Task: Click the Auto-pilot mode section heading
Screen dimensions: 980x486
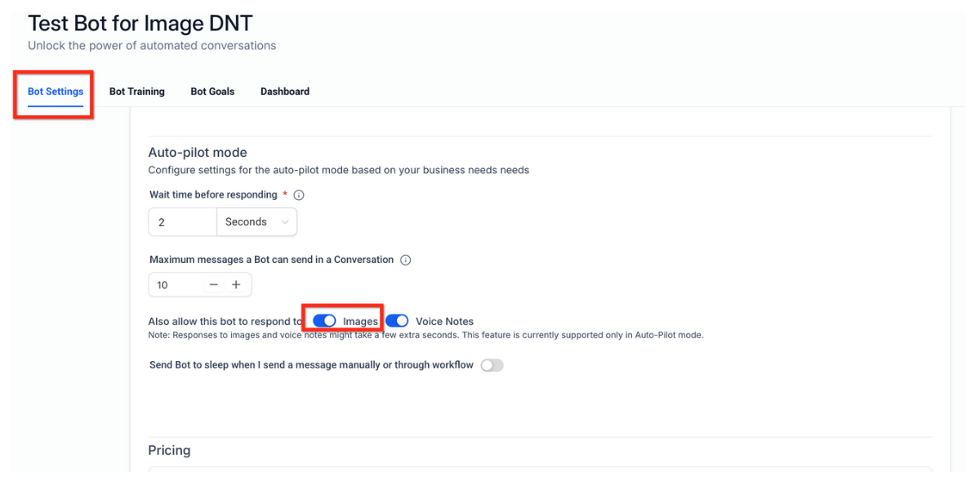Action: point(198,152)
